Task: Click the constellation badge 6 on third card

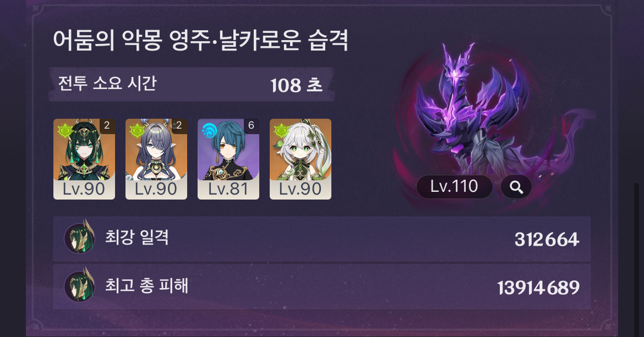Action: (252, 126)
